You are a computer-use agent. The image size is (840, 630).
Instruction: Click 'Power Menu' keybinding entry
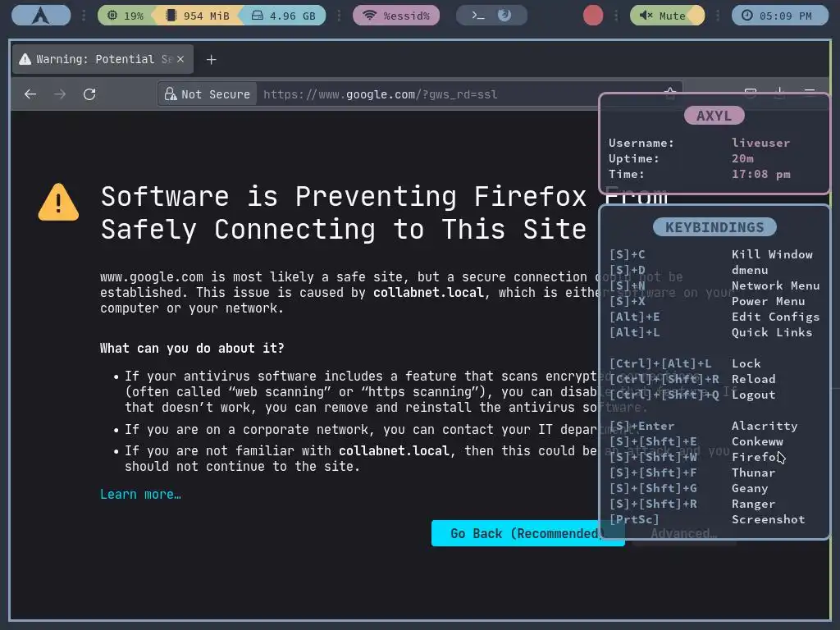point(768,301)
